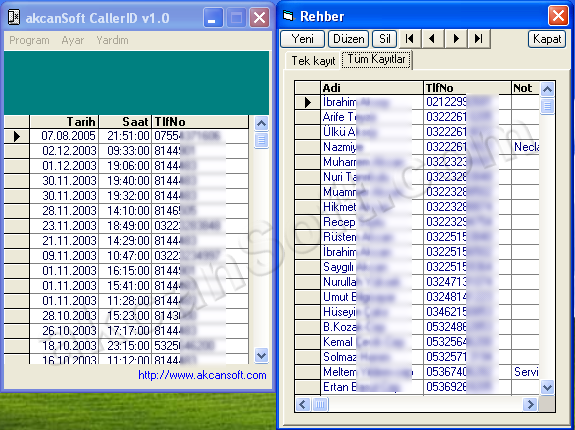575x430 pixels.
Task: Click the Rehber horizontal scrollbar thumb
Action: pyautogui.click(x=320, y=404)
